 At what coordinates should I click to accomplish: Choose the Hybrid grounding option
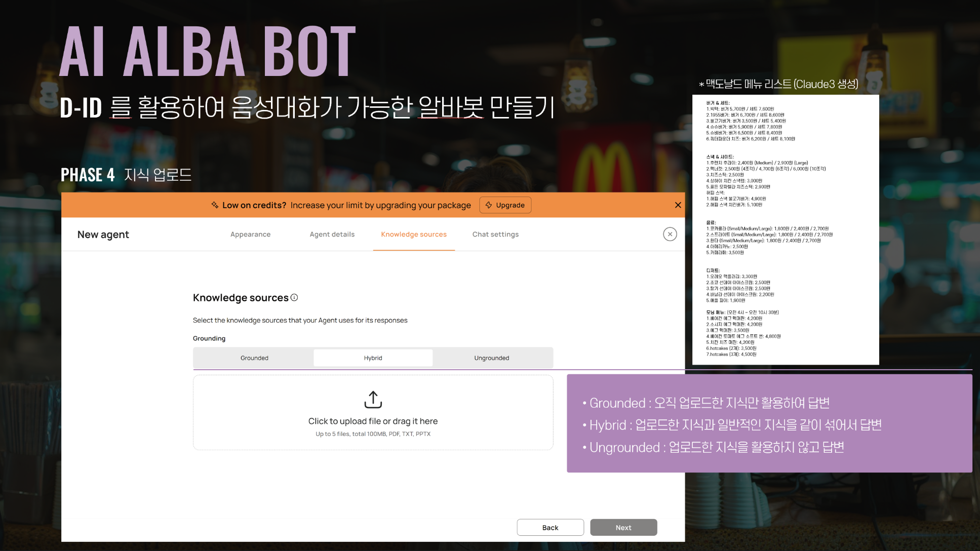coord(373,358)
